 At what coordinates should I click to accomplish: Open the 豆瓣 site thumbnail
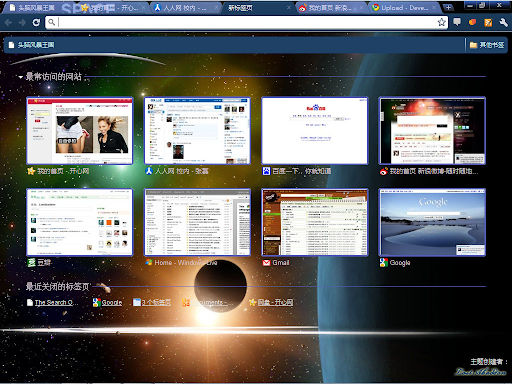click(x=80, y=222)
